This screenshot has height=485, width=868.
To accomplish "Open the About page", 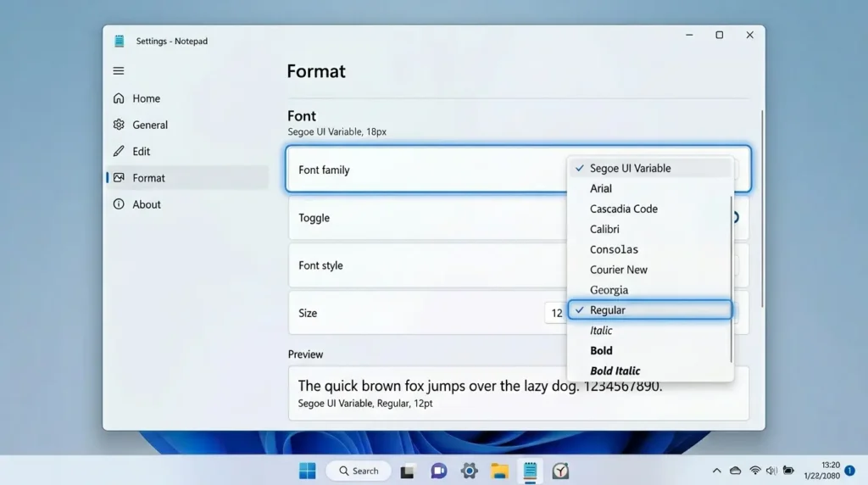I will (x=187, y=204).
